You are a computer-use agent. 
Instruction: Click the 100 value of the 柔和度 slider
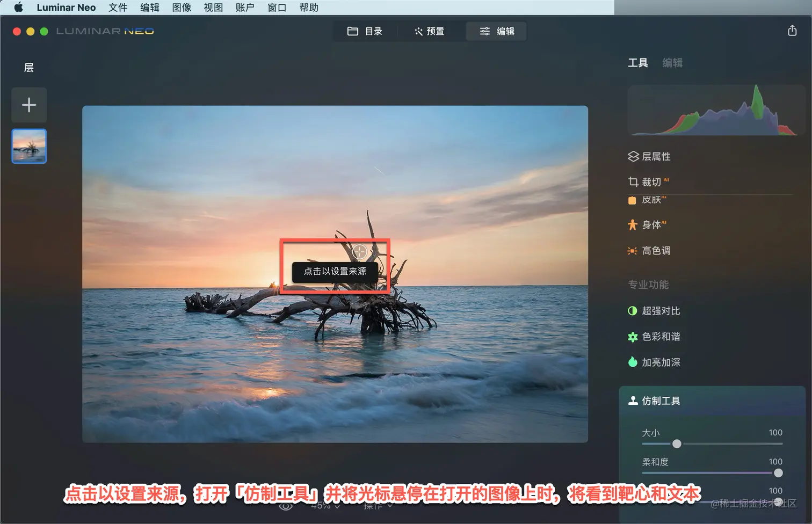[775, 462]
